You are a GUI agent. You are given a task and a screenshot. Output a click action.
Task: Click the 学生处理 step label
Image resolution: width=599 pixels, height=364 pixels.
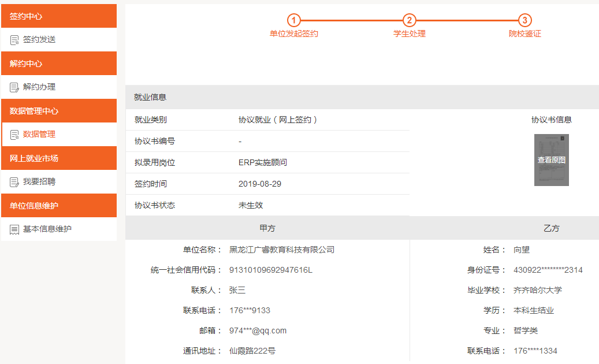coord(409,34)
